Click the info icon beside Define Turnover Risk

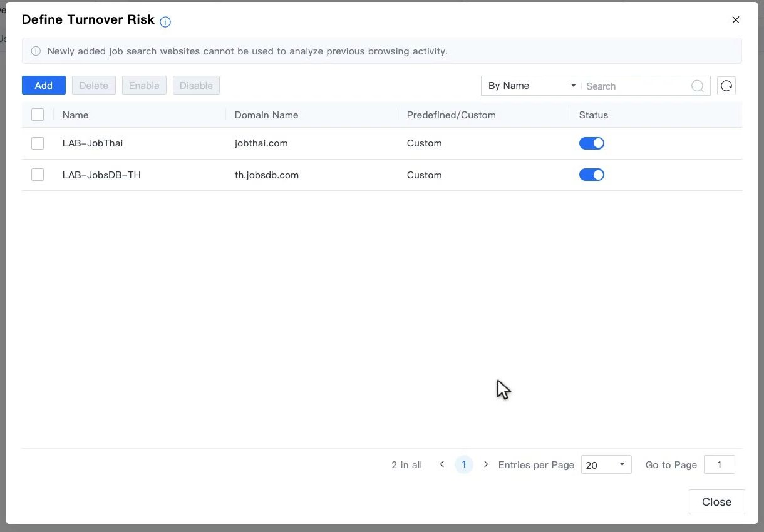tap(165, 22)
